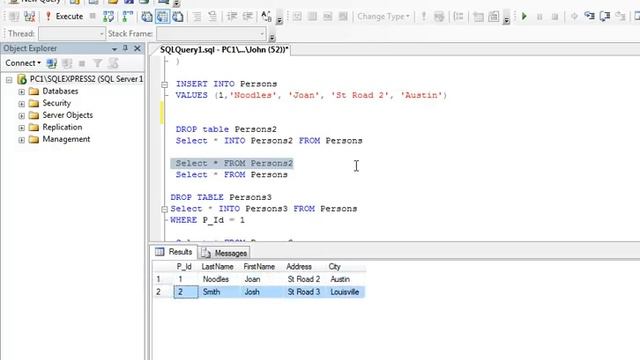Click the 'WHERE P_Id = 1' code line

pyautogui.click(x=207, y=220)
